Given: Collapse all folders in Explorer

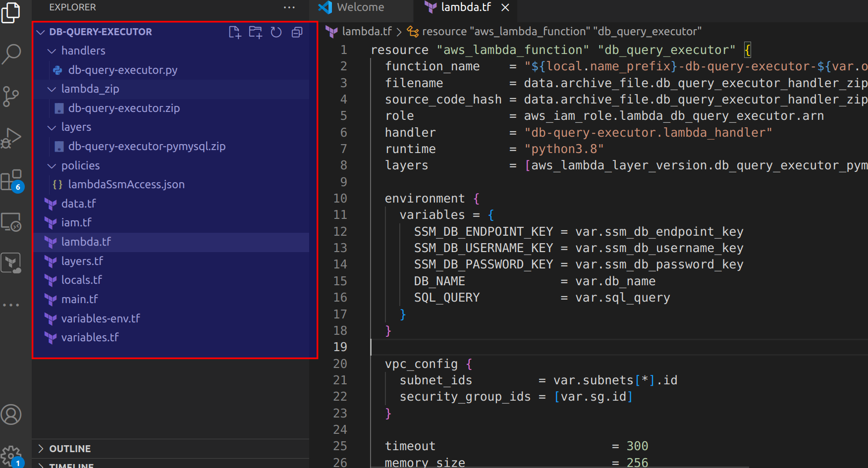Looking at the screenshot, I should (297, 32).
